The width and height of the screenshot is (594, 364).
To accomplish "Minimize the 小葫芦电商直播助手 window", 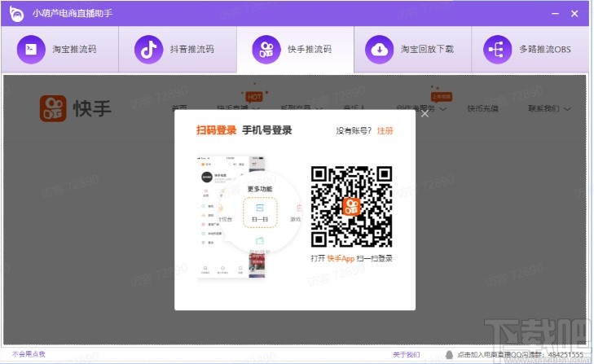I will [556, 14].
